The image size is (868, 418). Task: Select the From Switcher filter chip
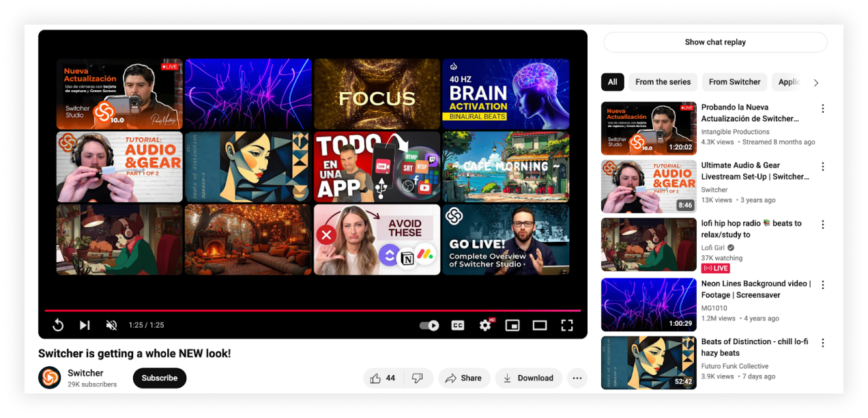[734, 82]
